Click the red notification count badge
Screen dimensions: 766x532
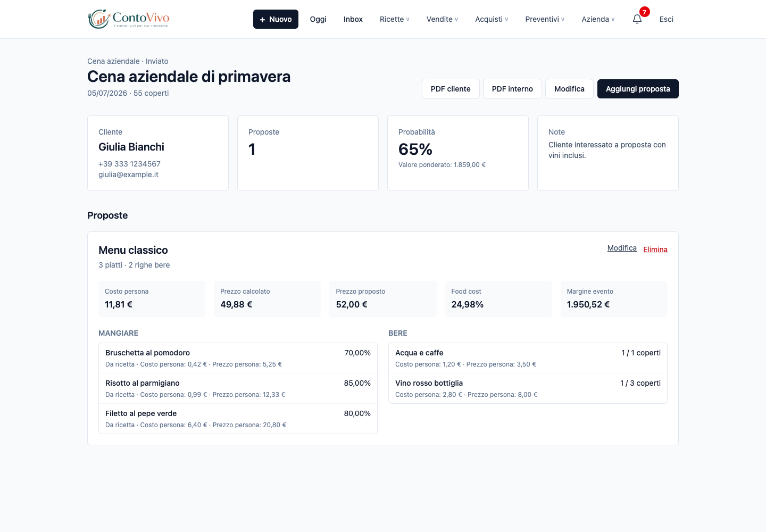point(644,12)
